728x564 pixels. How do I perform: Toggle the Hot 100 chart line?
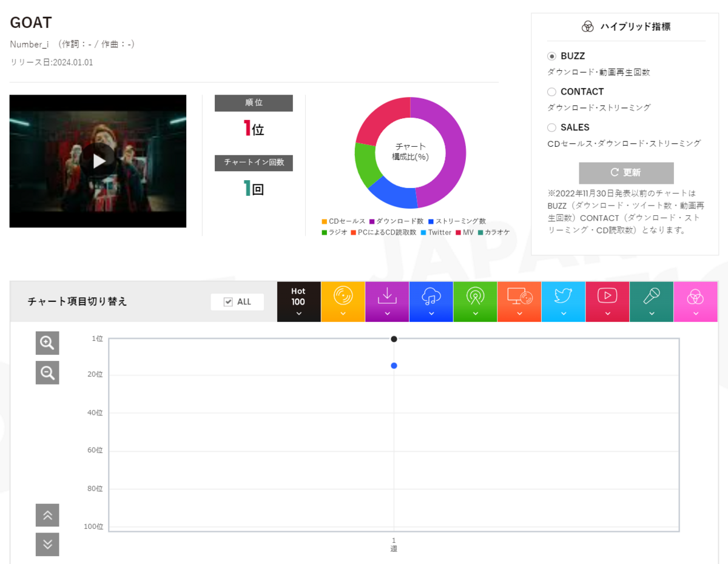(x=298, y=301)
